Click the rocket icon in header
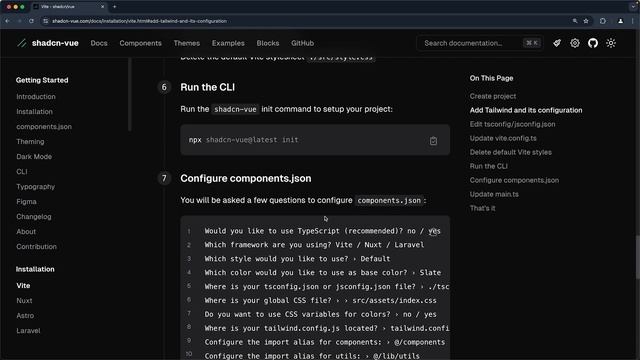The width and height of the screenshot is (640, 360). pos(557,43)
